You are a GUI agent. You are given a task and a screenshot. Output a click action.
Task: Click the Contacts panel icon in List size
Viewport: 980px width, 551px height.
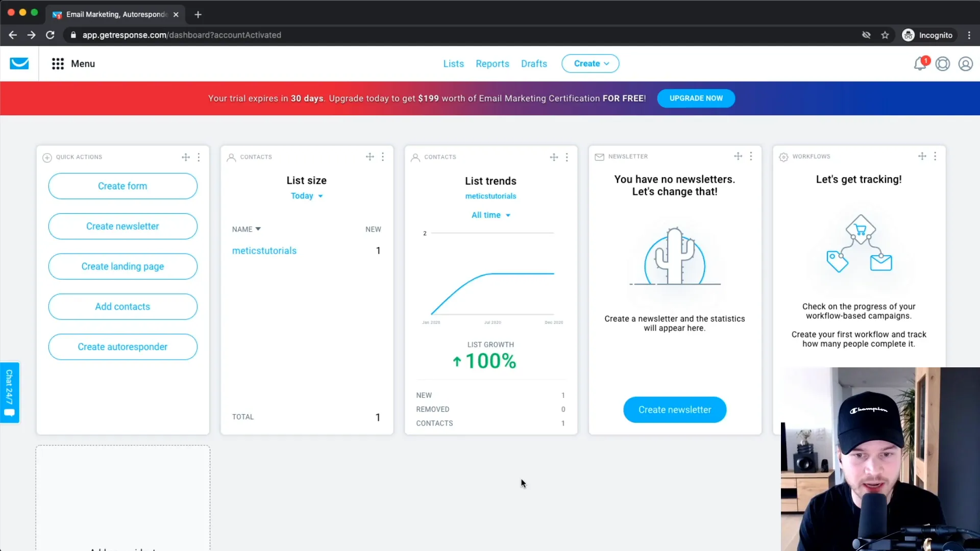pyautogui.click(x=232, y=156)
